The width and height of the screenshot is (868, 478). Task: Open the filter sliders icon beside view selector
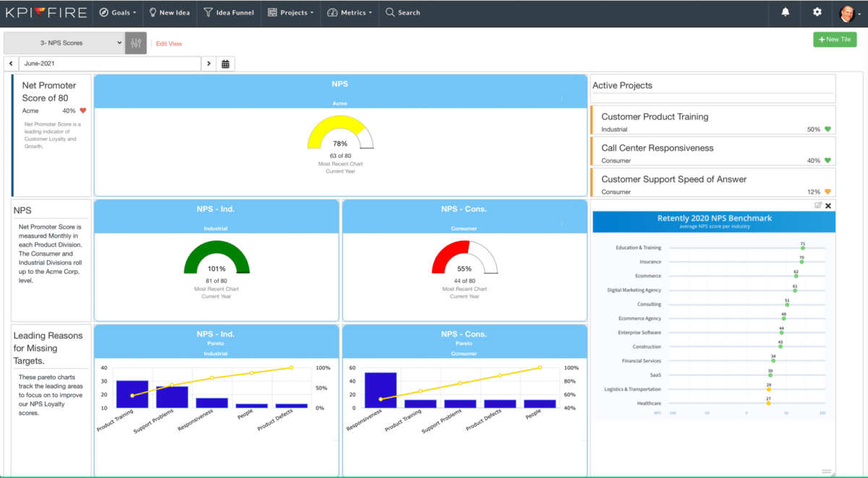pyautogui.click(x=136, y=43)
